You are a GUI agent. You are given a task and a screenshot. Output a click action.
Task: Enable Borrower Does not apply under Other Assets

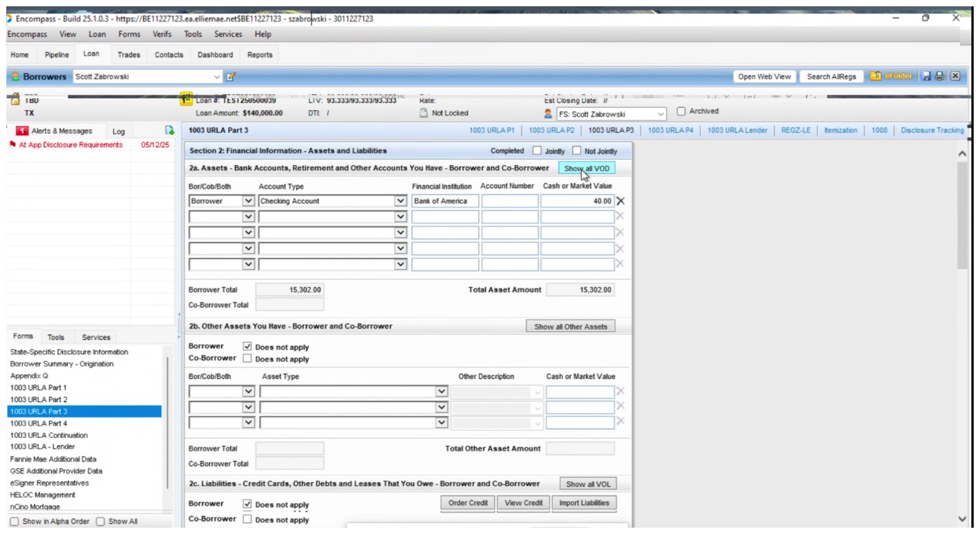pyautogui.click(x=247, y=346)
